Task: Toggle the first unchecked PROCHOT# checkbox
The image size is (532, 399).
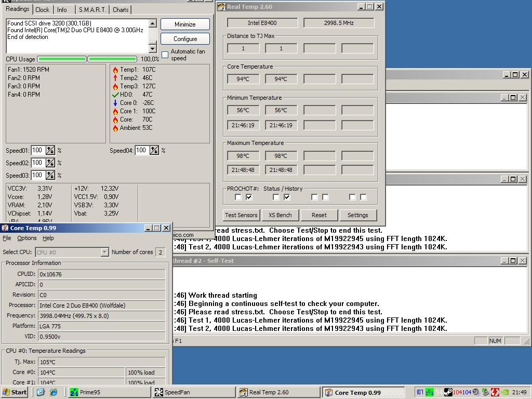Action: point(238,197)
